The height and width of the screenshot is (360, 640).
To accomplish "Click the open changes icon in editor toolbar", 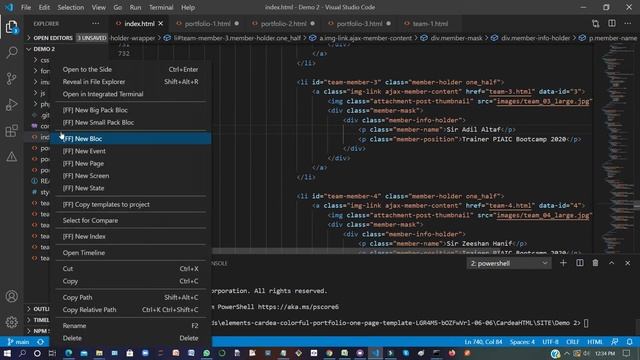I will [596, 24].
